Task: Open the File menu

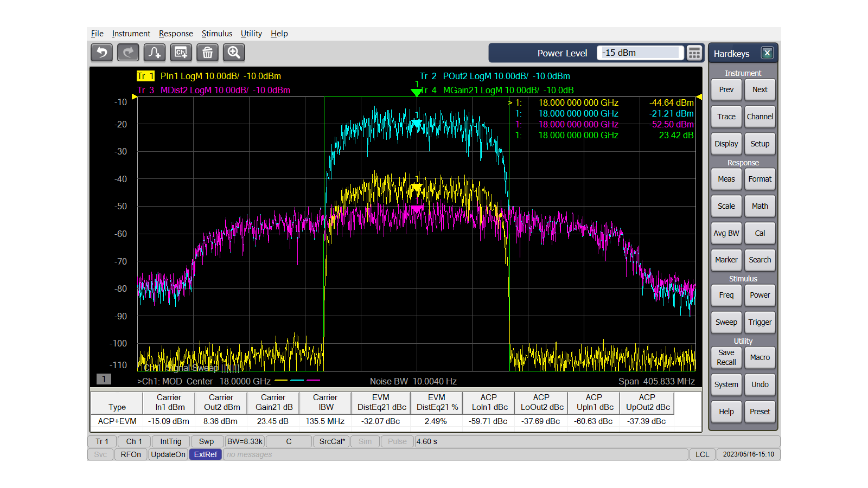Action: 97,34
